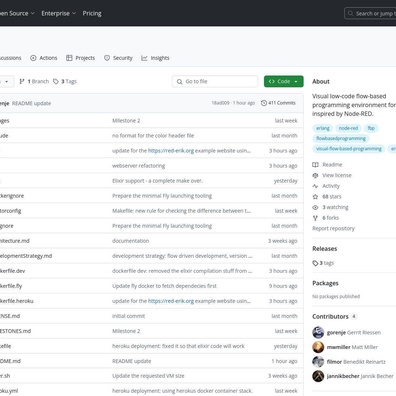The height and width of the screenshot is (396, 396).
Task: Open the red-erik.org link in the 'webserver refactoring' neighbor row above
Action: point(171,151)
